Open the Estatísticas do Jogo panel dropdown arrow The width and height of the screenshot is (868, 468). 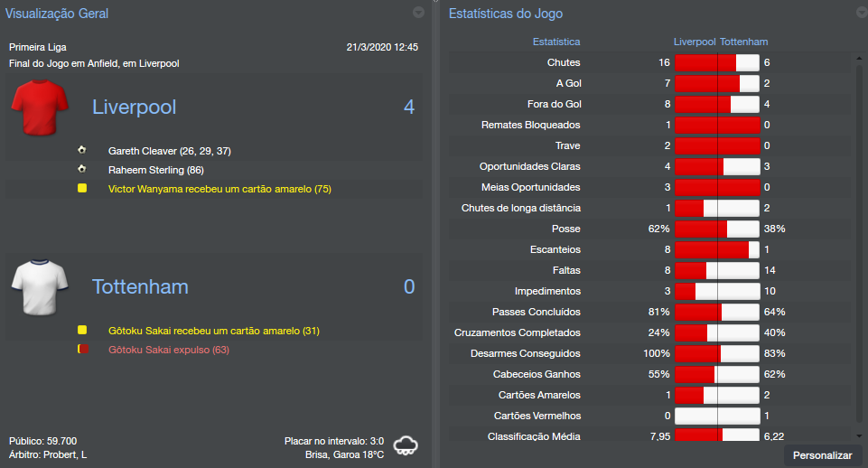[861, 13]
